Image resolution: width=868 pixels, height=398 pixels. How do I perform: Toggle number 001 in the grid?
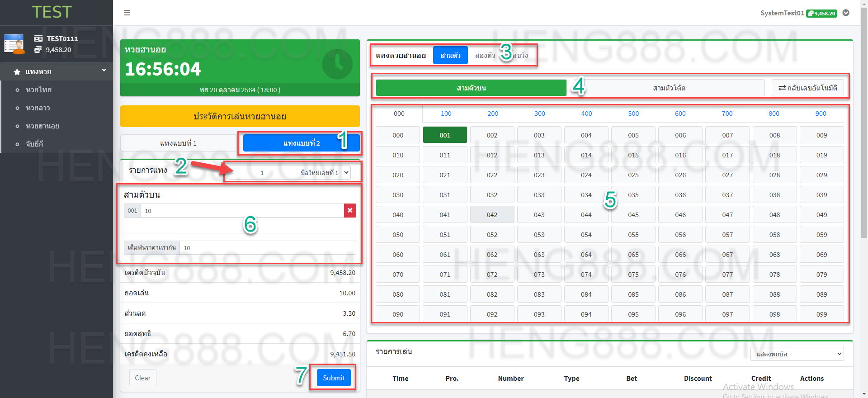(445, 135)
